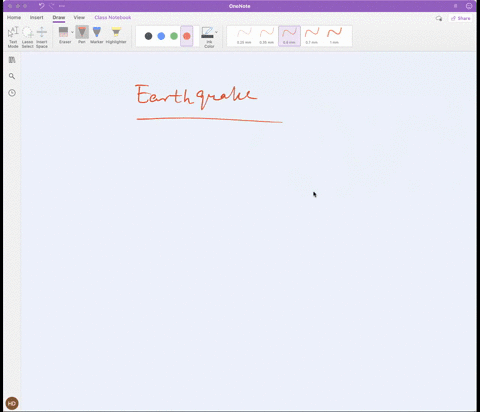
Task: Switch to the Draw ribbon tab
Action: (x=59, y=17)
